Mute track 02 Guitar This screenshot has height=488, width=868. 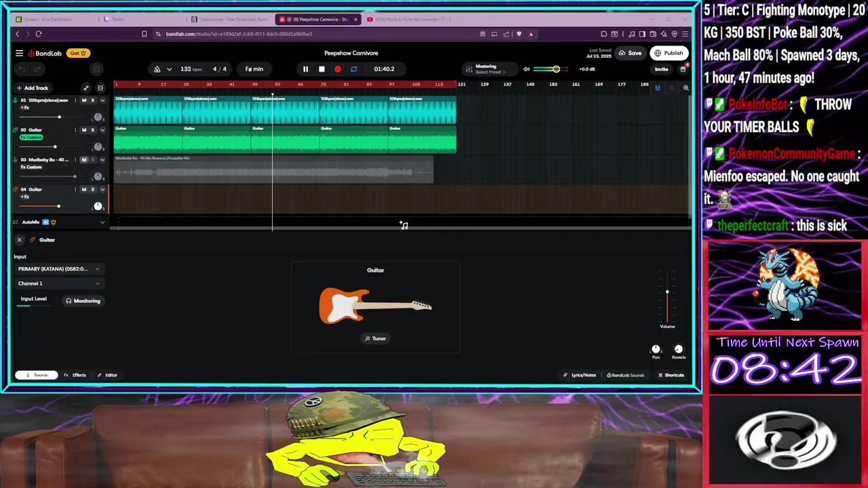click(84, 130)
